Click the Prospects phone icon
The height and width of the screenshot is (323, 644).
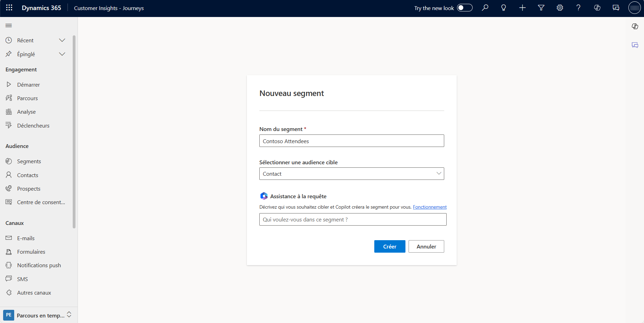pyautogui.click(x=9, y=189)
